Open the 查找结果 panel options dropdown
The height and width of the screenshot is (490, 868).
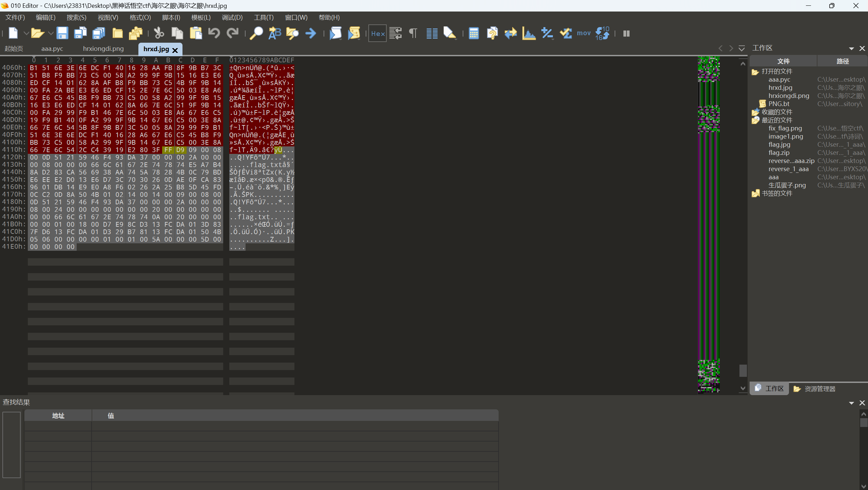pyautogui.click(x=851, y=403)
